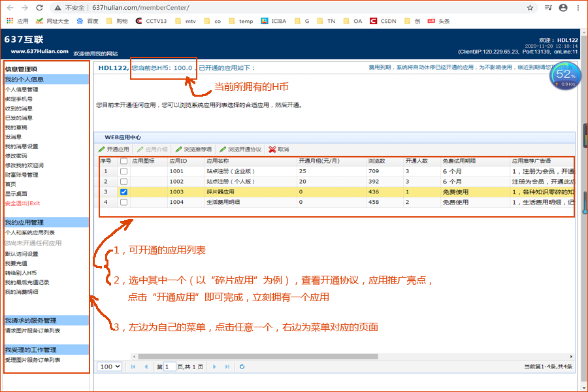588x392 pixels.
Task: Click the 取消 cancel toolbar button
Action: 278,150
